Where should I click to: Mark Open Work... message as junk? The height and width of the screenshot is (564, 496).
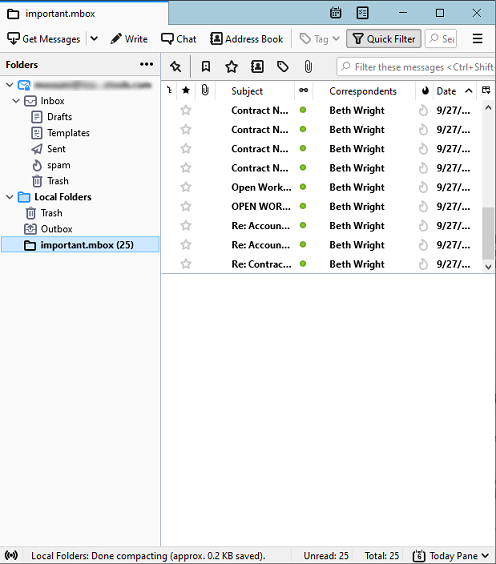(x=423, y=187)
